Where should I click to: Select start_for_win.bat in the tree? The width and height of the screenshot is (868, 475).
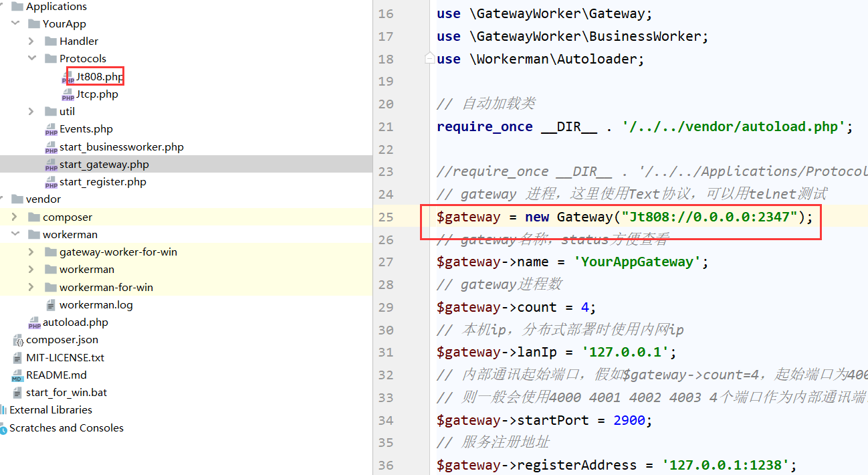[67, 392]
